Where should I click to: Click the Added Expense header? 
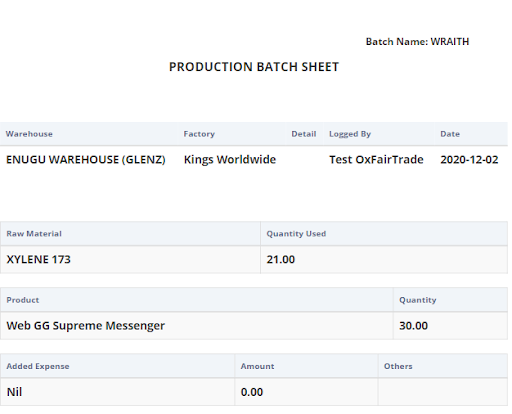click(38, 366)
